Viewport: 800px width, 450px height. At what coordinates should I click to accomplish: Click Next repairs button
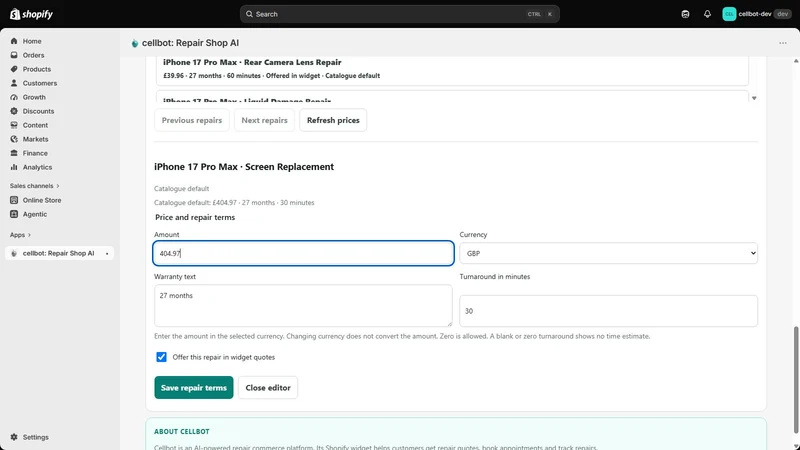264,120
